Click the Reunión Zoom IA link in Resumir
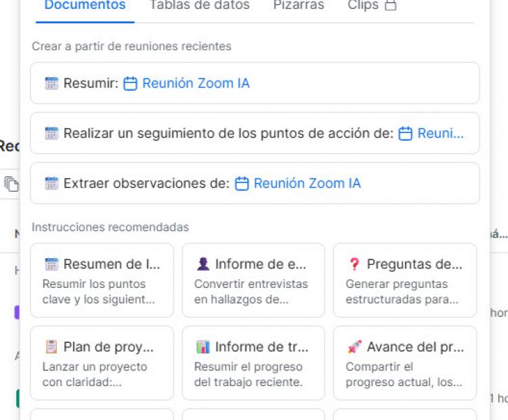Image resolution: width=508 pixels, height=420 pixels. (195, 83)
